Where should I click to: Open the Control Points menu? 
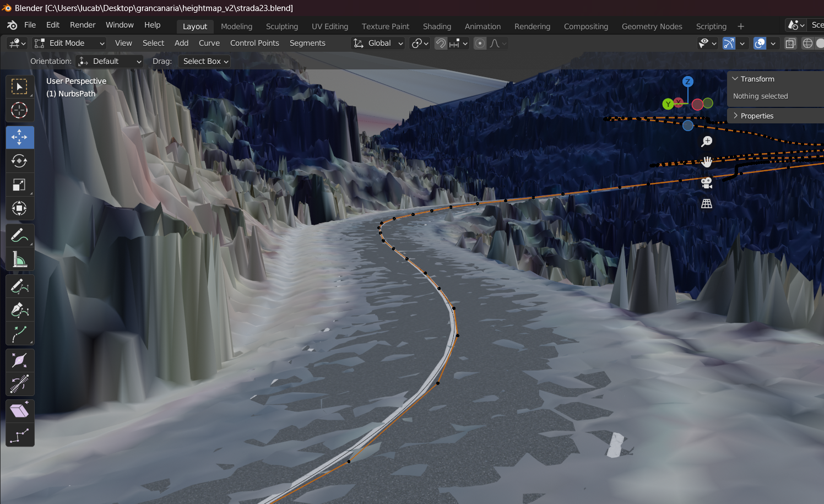254,44
